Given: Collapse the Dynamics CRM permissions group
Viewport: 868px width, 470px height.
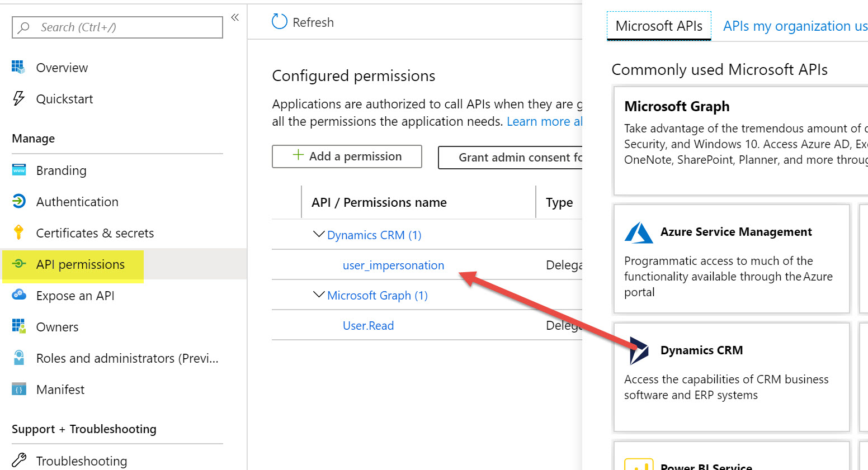Looking at the screenshot, I should click(x=319, y=234).
